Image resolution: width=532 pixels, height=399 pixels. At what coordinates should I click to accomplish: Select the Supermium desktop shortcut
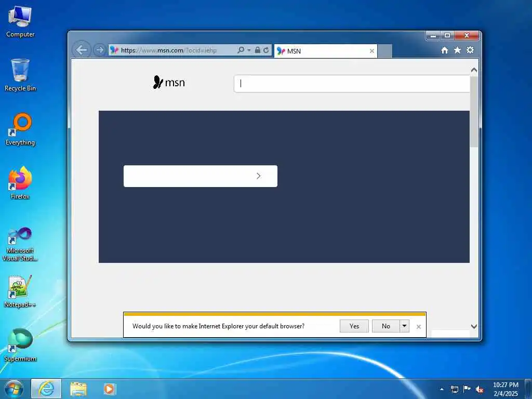click(20, 345)
